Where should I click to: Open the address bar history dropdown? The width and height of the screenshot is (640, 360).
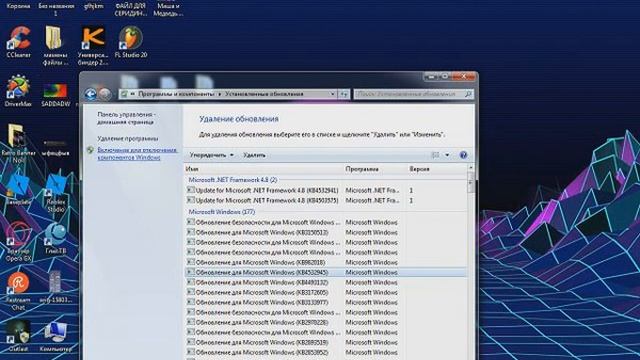(x=332, y=94)
